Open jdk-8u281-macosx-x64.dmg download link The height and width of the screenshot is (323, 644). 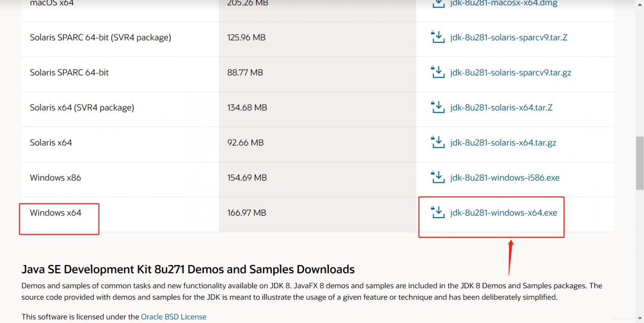point(504,4)
